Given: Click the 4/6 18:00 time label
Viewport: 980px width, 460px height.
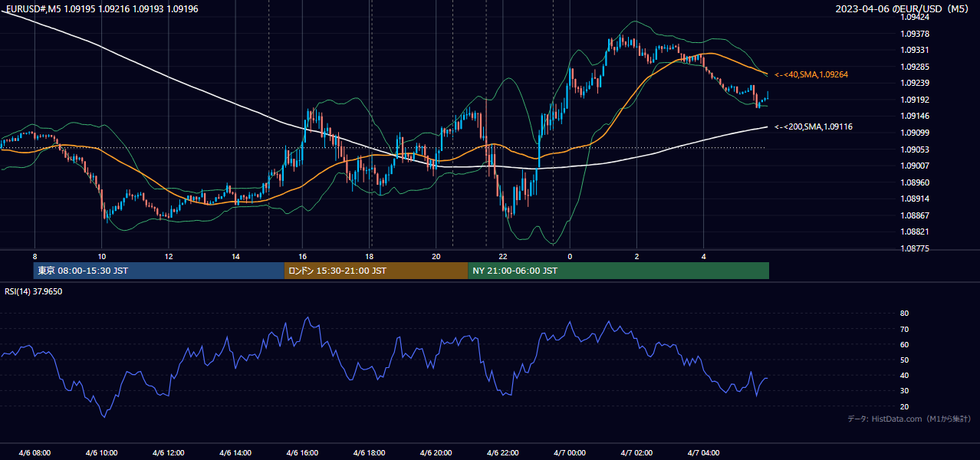Looking at the screenshot, I should point(369,452).
